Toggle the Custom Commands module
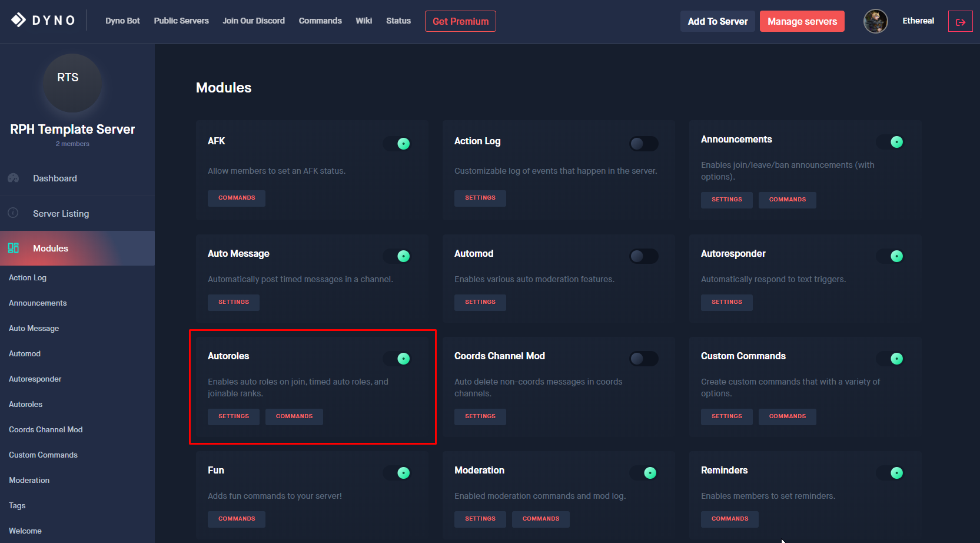This screenshot has height=543, width=980. point(891,358)
